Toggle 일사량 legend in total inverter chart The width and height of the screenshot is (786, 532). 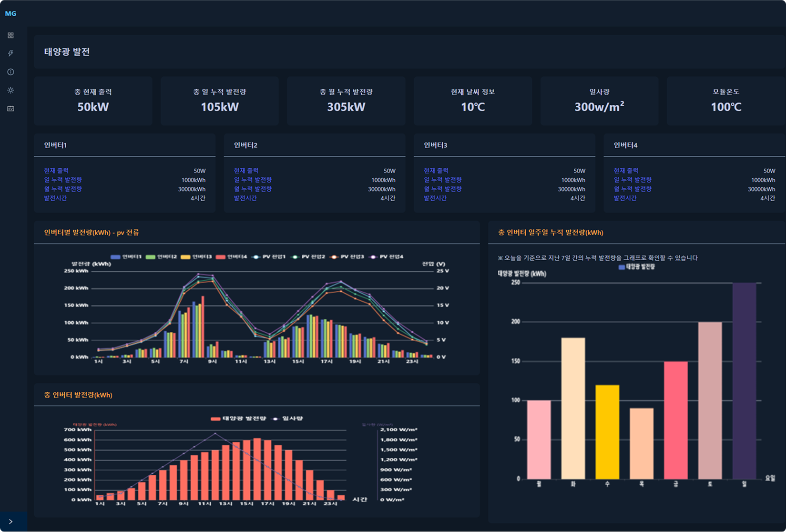click(287, 419)
